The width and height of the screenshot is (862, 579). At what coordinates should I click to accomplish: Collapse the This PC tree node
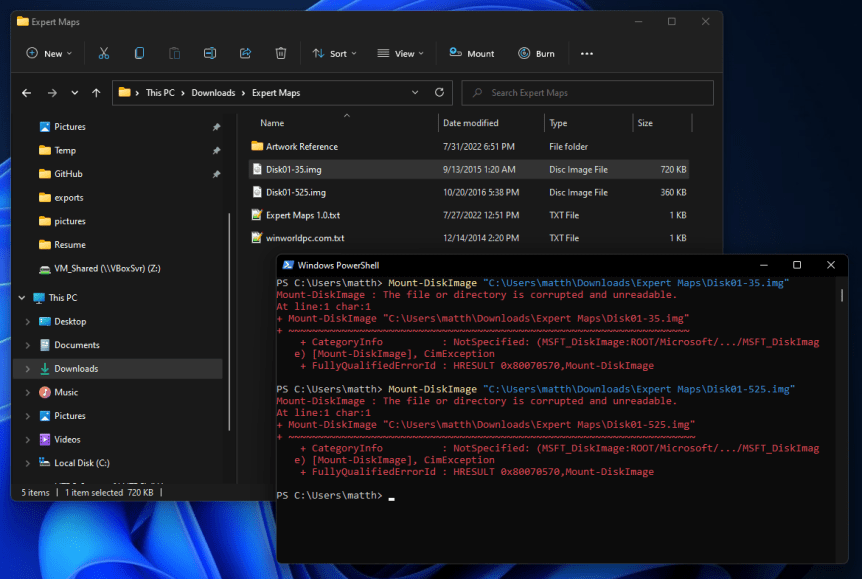20,298
